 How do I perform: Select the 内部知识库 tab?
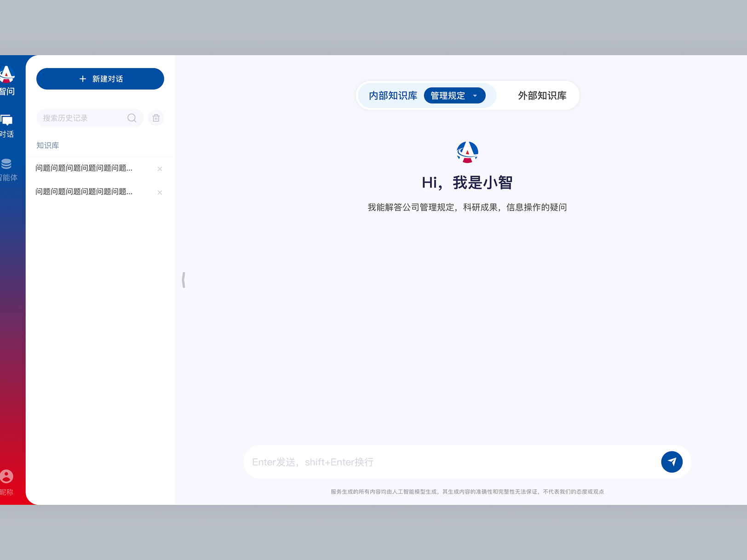point(392,96)
